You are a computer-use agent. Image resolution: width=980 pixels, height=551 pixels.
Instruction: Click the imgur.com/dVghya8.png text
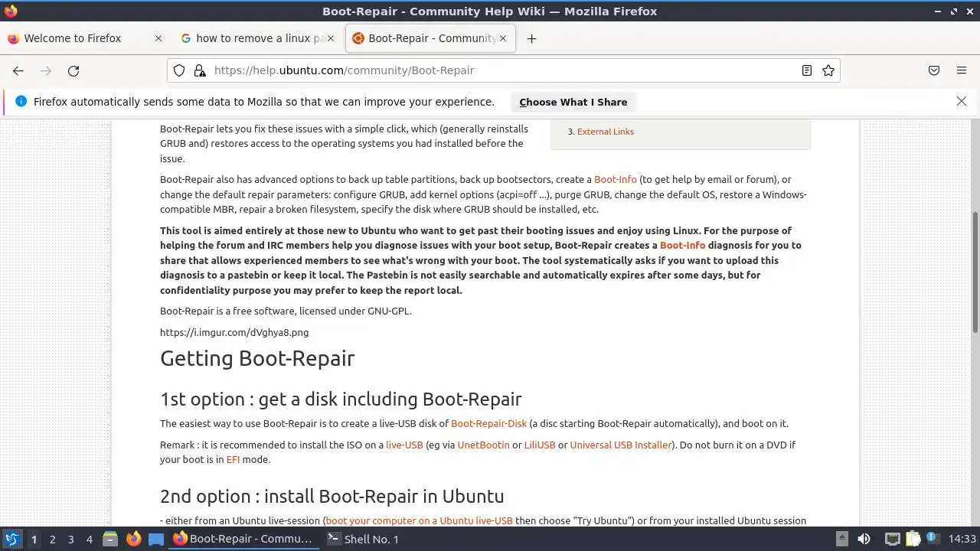234,332
